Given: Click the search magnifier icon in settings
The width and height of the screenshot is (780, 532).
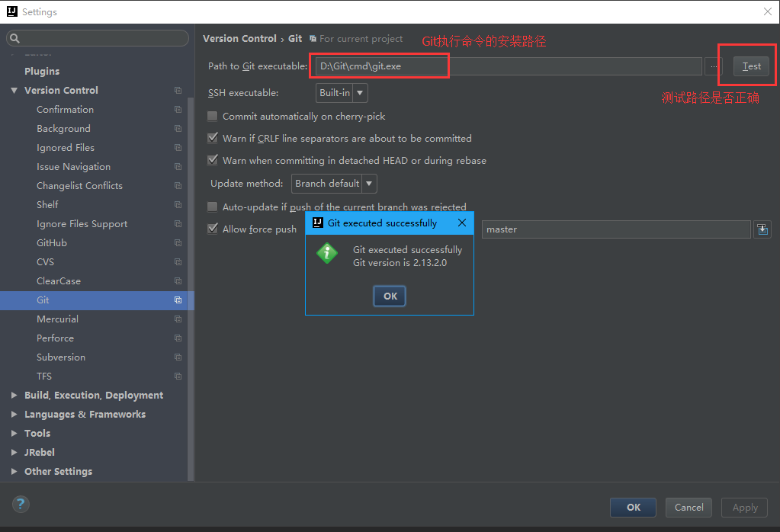Looking at the screenshot, I should click(15, 38).
